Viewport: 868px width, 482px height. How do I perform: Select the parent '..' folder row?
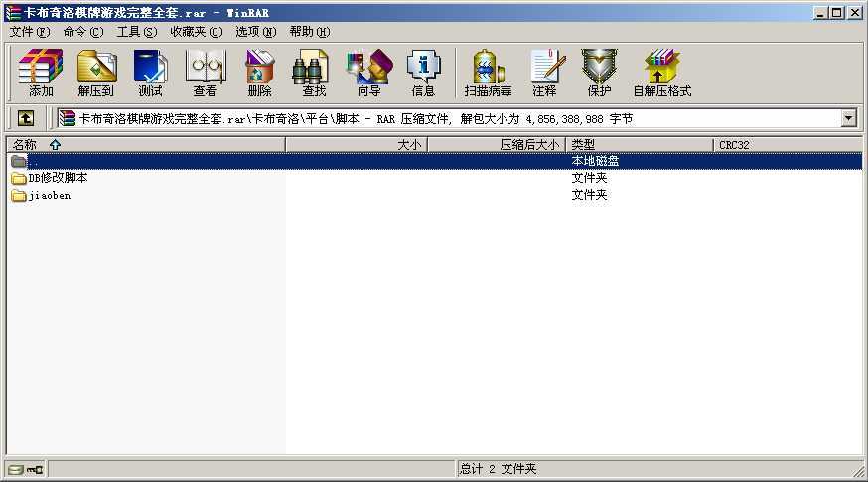[434, 161]
